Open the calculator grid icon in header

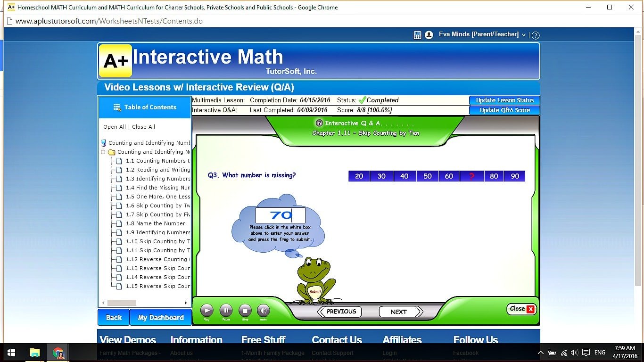coord(417,35)
